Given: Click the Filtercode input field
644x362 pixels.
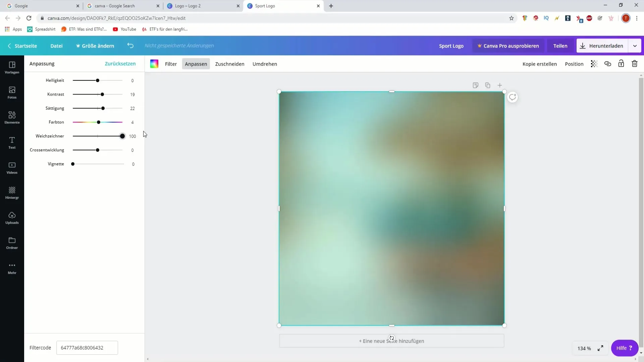Looking at the screenshot, I should (x=87, y=348).
